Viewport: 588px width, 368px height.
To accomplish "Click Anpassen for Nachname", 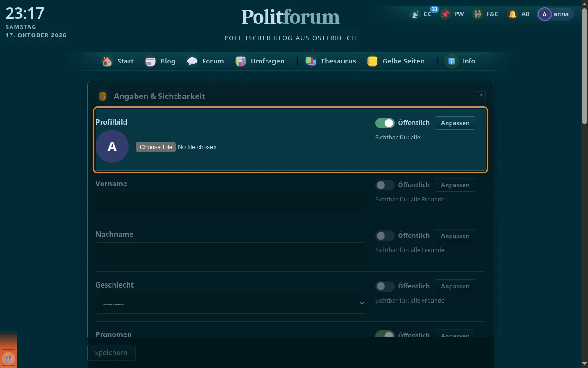I will pos(455,236).
